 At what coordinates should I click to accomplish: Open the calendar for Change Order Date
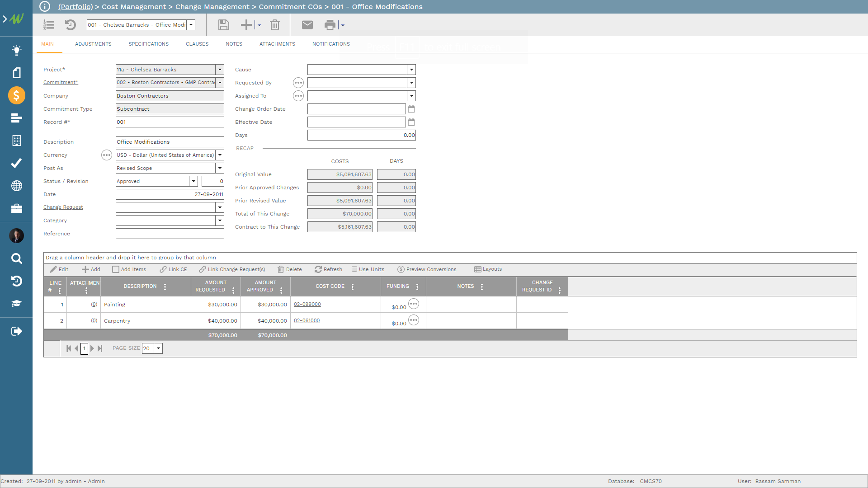point(411,108)
